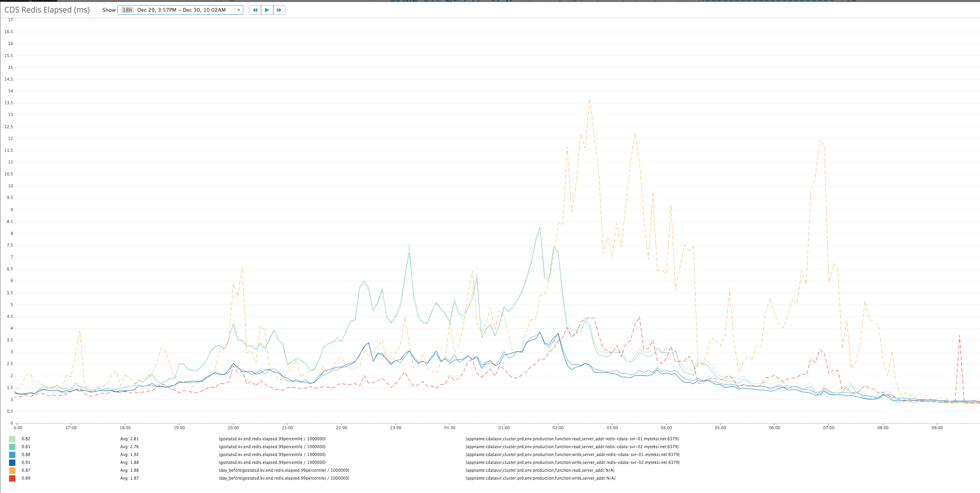Click the 02:00 label on the time axis
Screen dimensions: 980x493
(x=558, y=428)
